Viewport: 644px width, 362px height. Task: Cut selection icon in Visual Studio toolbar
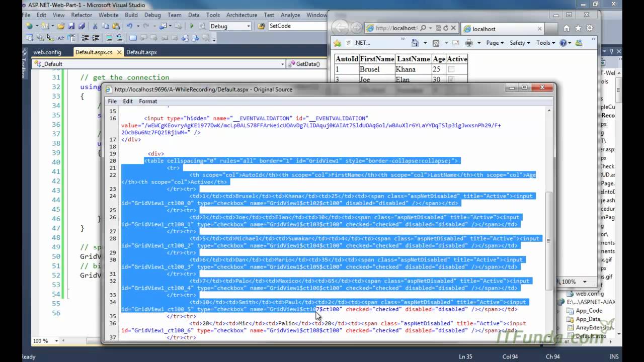click(x=95, y=26)
